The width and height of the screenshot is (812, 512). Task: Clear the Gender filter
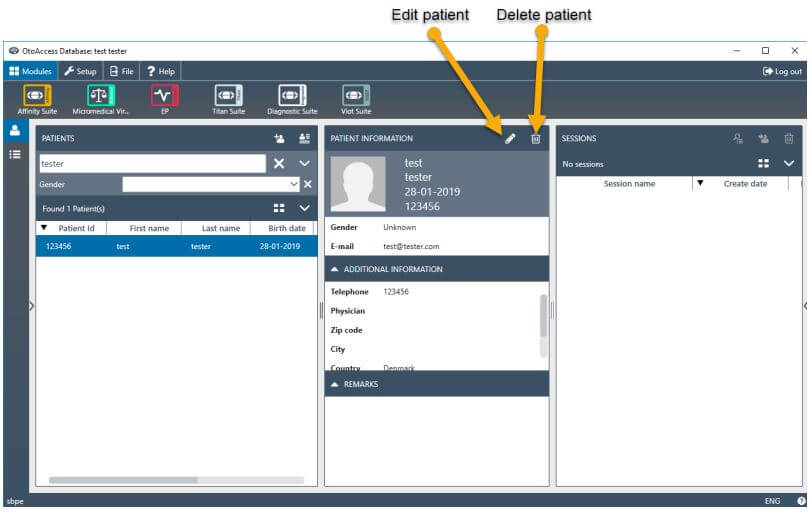coord(308,184)
